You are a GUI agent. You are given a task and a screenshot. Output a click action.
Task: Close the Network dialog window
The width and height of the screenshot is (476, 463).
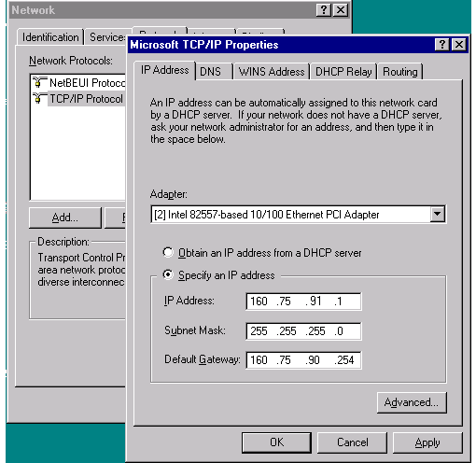click(341, 10)
